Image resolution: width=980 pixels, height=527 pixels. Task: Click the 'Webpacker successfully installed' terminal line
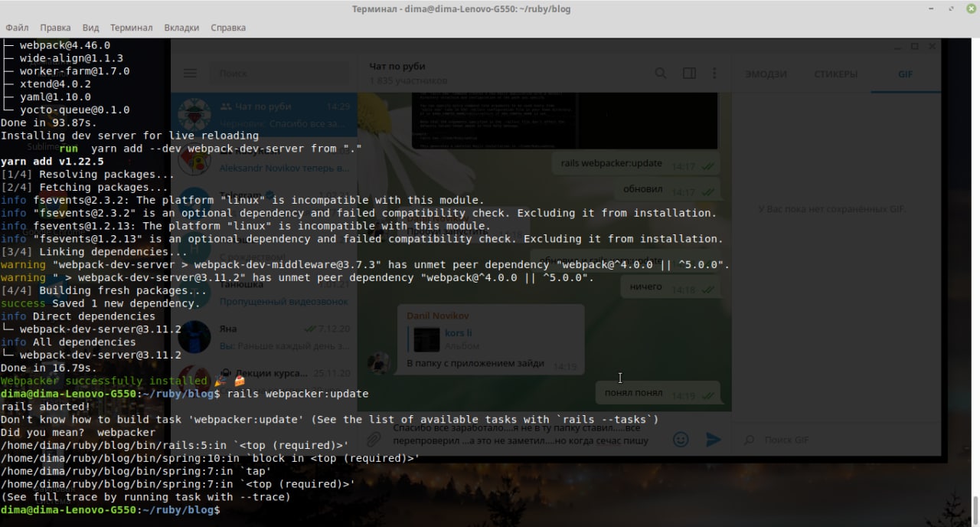[x=123, y=381]
